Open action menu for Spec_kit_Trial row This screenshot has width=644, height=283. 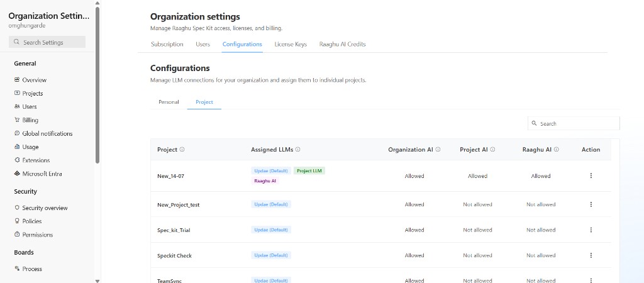pyautogui.click(x=591, y=230)
